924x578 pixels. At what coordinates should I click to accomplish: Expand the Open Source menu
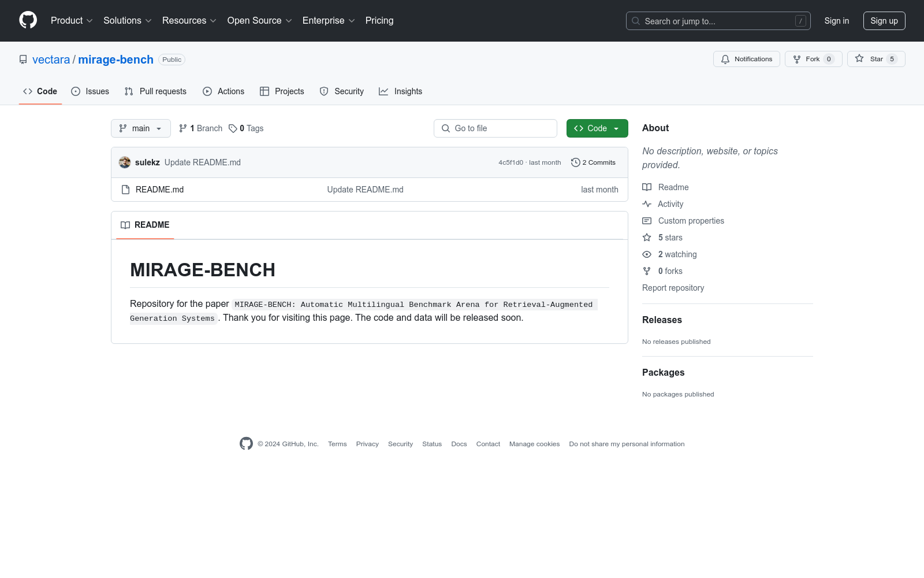point(260,20)
